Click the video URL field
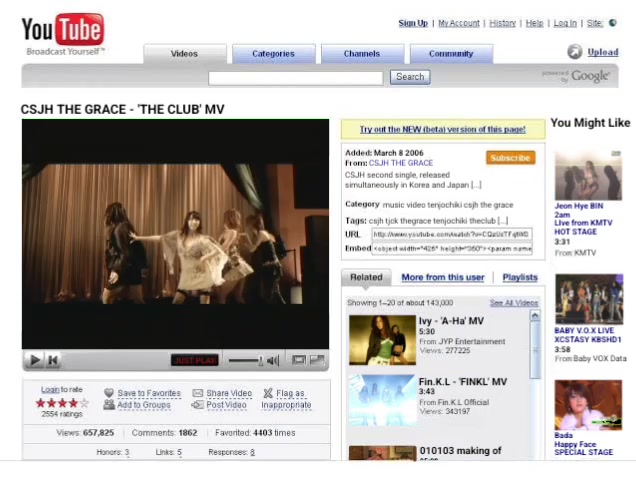The width and height of the screenshot is (636, 480). click(x=452, y=235)
